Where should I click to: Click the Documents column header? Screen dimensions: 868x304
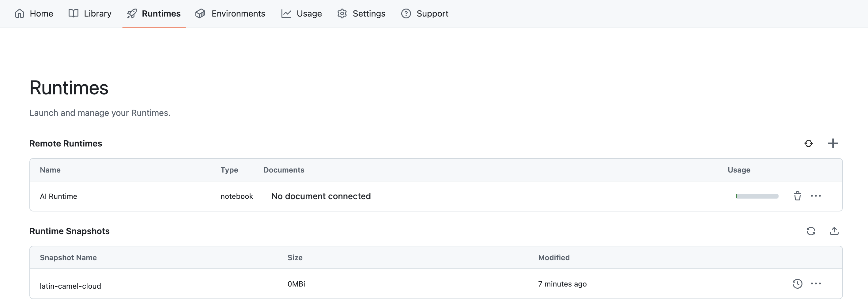coord(284,170)
